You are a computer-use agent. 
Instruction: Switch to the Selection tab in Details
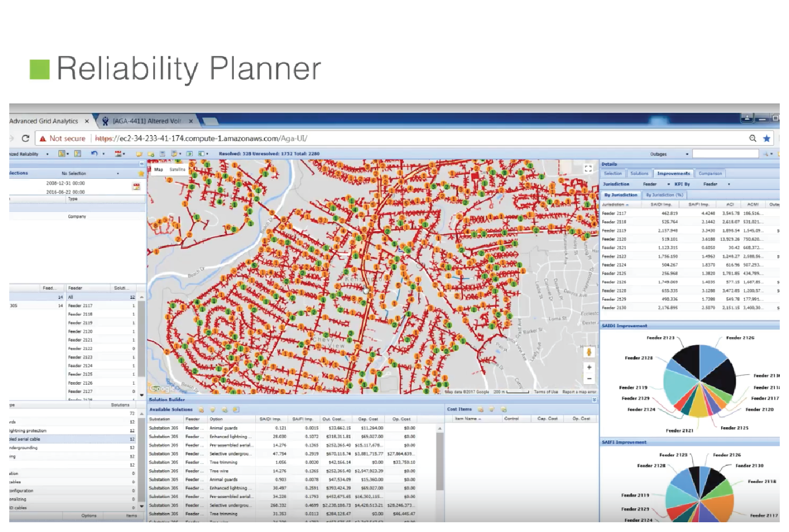[x=613, y=174]
